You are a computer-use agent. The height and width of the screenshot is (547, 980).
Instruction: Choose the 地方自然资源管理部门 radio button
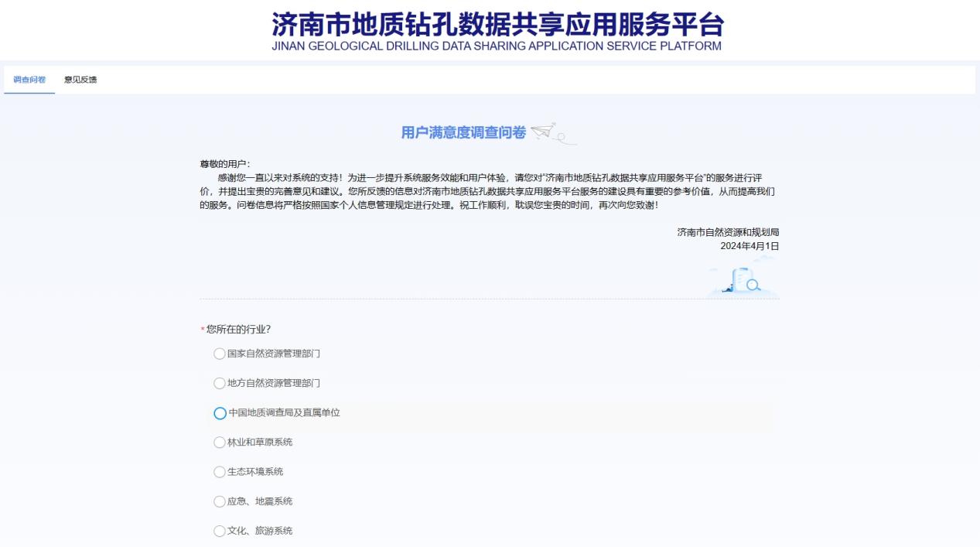tap(220, 383)
